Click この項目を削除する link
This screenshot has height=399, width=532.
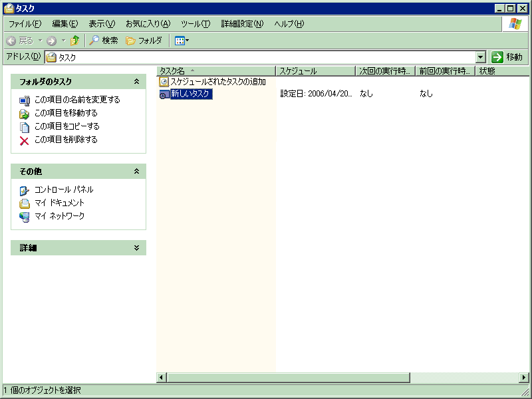point(66,140)
